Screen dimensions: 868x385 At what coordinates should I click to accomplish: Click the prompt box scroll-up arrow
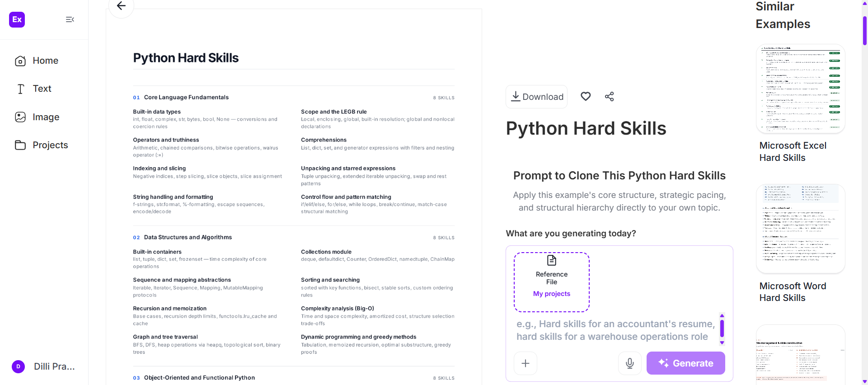tap(722, 315)
